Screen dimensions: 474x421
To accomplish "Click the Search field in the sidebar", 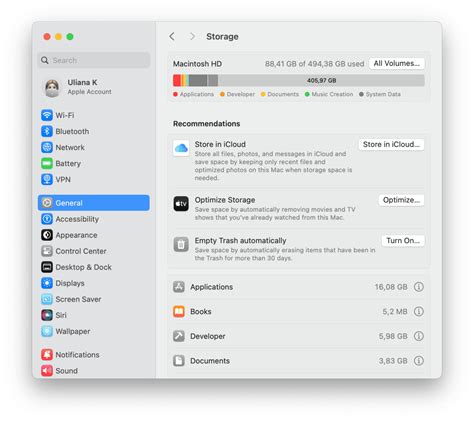I will [x=94, y=60].
